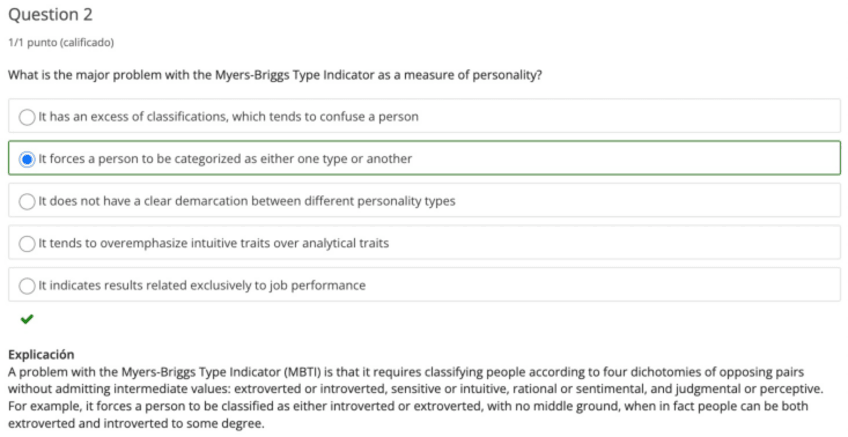
Task: Click the 'It has an excess of classifications' answer text
Action: (228, 117)
